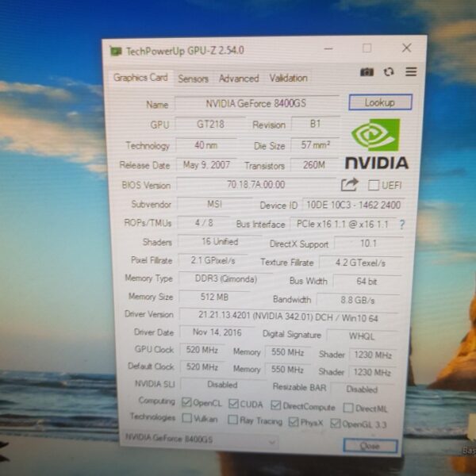Click the Name field NVIDIA GeForce 8400GS
Image resolution: width=476 pixels, height=476 pixels.
click(256, 103)
